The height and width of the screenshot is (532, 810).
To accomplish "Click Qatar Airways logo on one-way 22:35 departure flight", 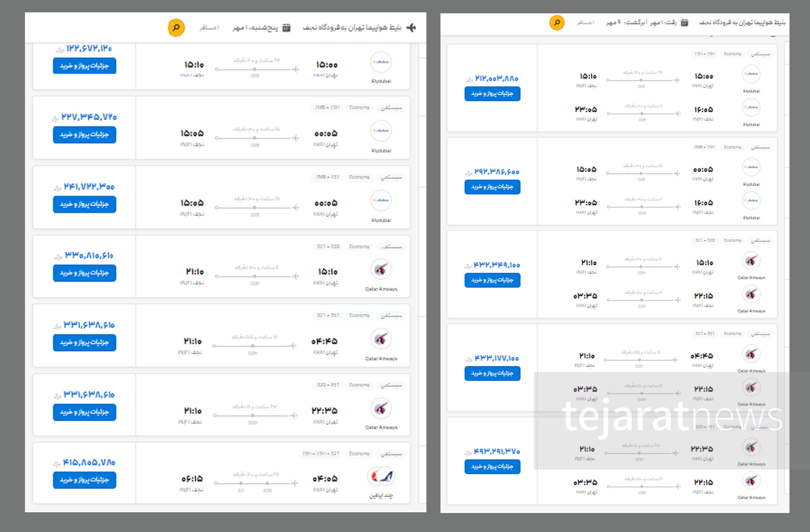I will pyautogui.click(x=381, y=408).
